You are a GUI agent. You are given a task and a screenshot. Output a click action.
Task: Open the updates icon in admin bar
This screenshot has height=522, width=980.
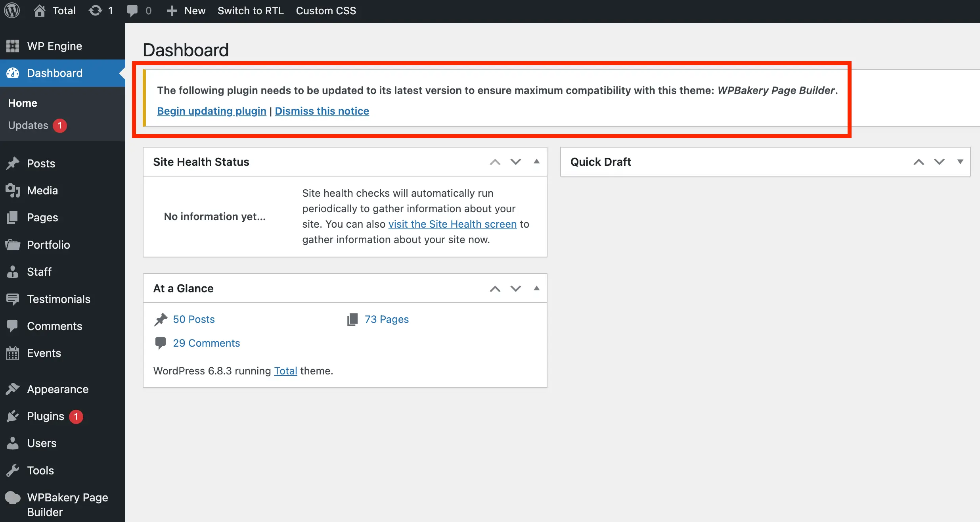(96, 11)
